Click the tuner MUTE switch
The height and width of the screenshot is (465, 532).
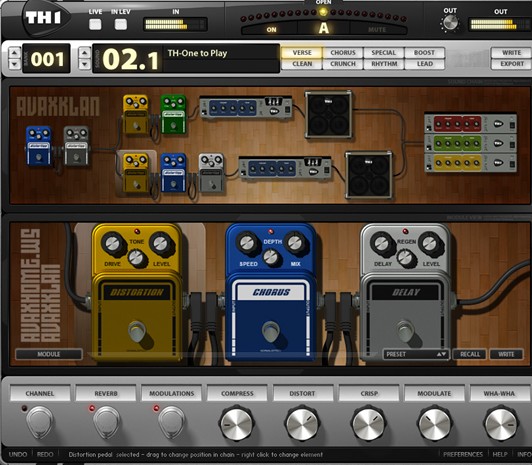pos(377,30)
